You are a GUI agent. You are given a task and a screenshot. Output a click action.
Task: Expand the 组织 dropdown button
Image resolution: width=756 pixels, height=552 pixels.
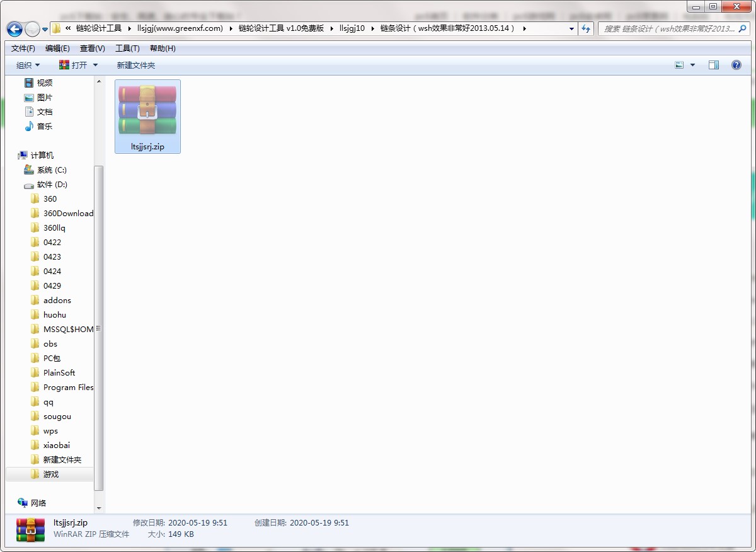coord(28,65)
